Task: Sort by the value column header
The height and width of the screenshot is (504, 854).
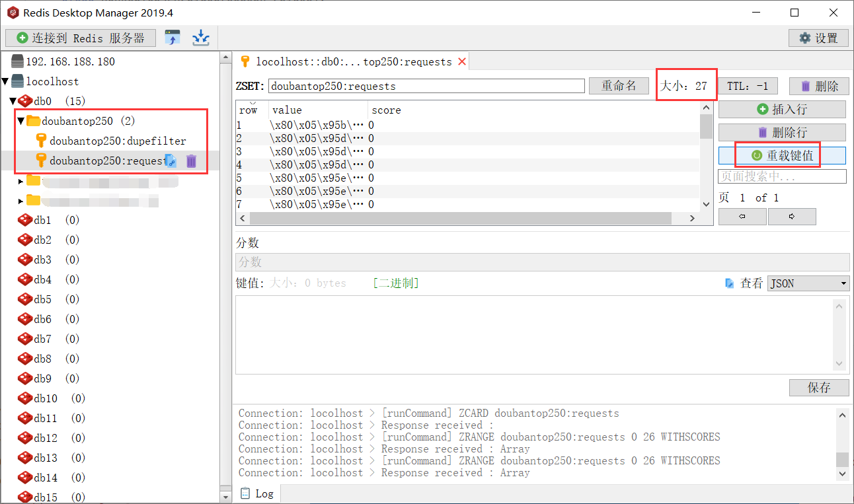Action: tap(318, 110)
